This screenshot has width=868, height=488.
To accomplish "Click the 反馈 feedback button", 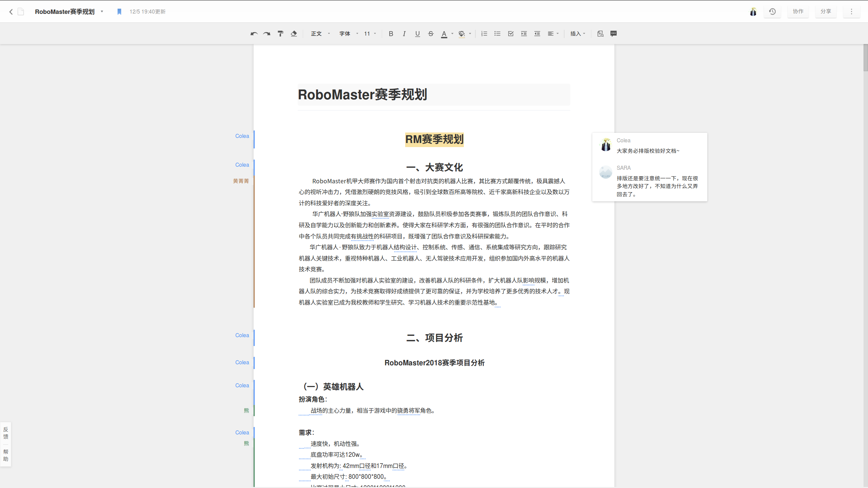I will click(x=5, y=433).
